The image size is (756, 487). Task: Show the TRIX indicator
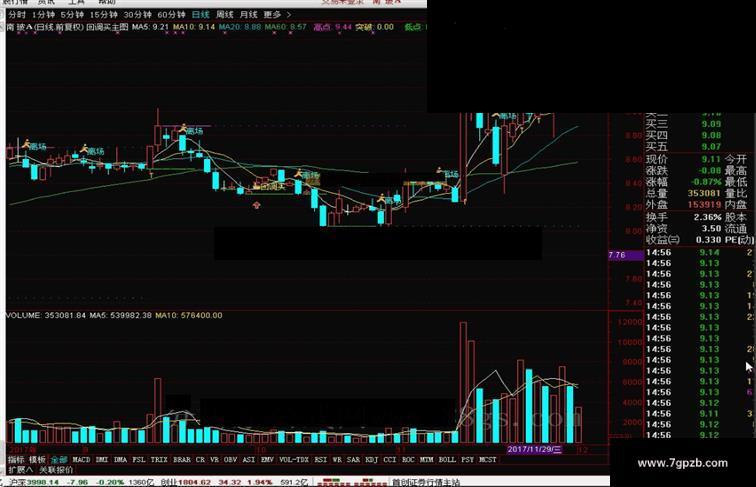click(159, 460)
